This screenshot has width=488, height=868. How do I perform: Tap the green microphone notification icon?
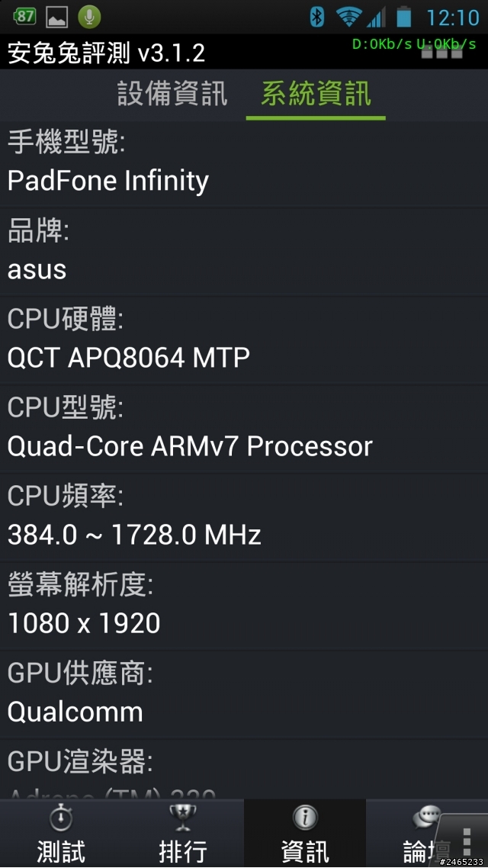[x=89, y=16]
